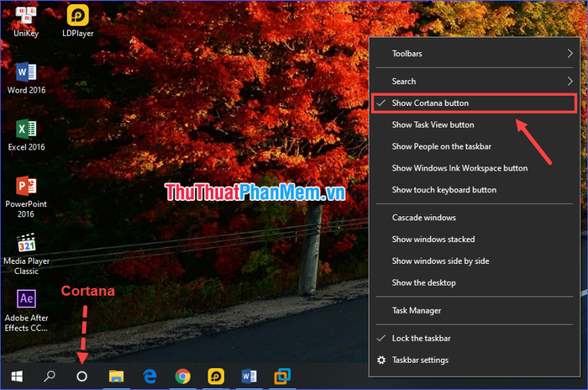
Task: Enable Show Windows Ink Workspace button
Action: (x=474, y=169)
